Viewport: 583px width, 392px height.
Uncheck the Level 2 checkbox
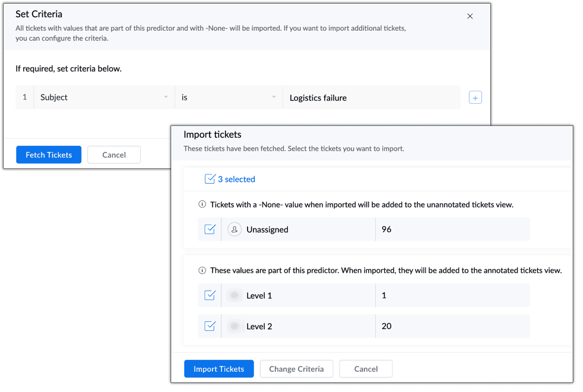click(x=210, y=326)
